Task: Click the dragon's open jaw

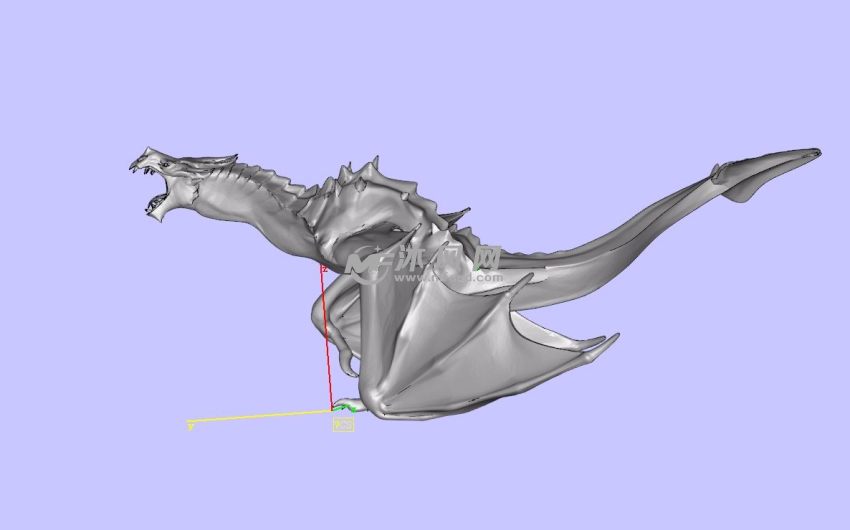Action: 157,190
